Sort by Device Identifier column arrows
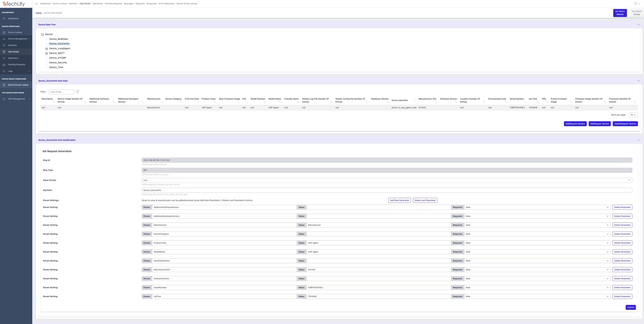This screenshot has width=644, height=324. pyautogui.click(x=414, y=100)
